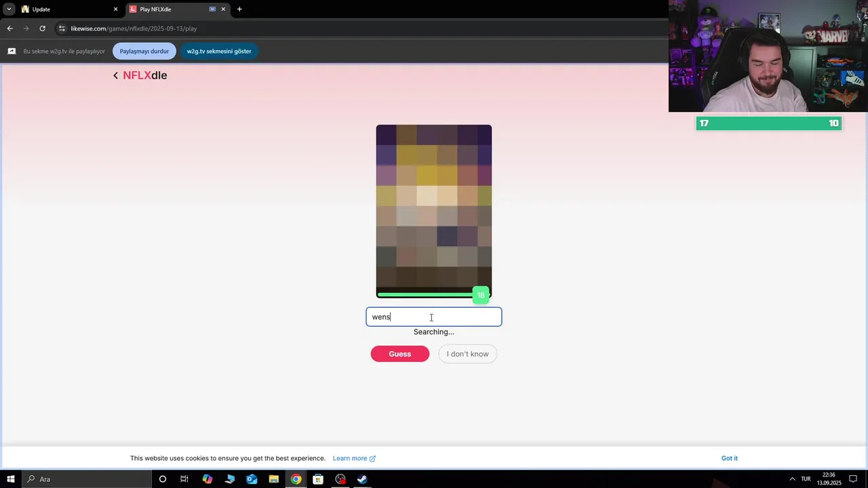The image size is (868, 488).
Task: Open Microsoft Store from taskbar
Action: (x=318, y=479)
